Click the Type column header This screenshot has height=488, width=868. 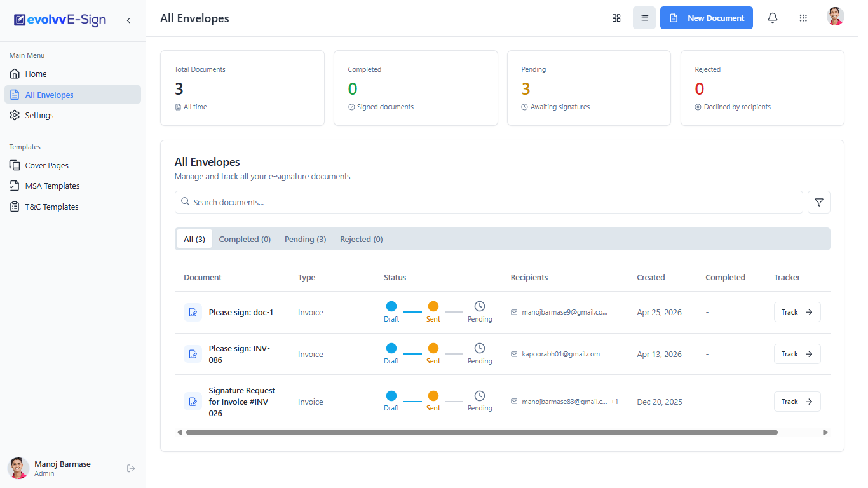pos(306,278)
